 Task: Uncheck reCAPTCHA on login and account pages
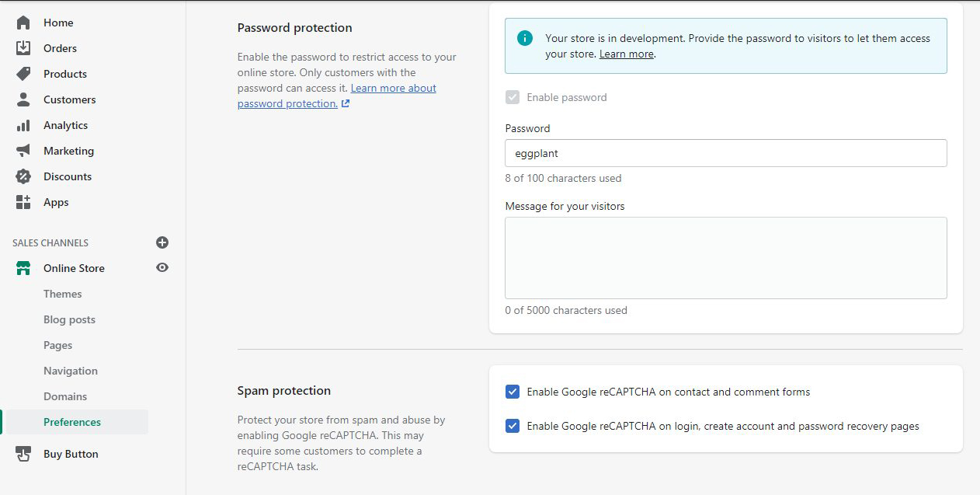pyautogui.click(x=513, y=426)
